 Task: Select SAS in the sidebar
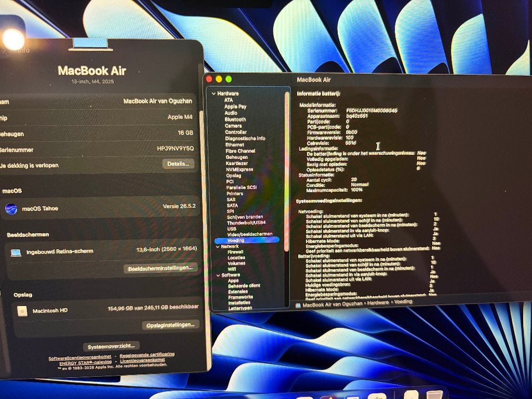tap(231, 200)
